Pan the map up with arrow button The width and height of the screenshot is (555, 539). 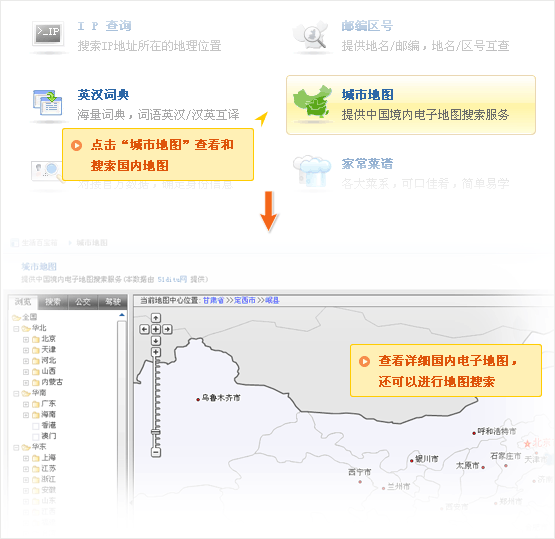[156, 318]
